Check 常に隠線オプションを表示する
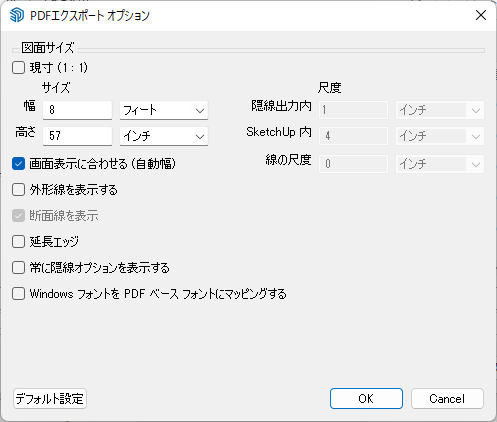497x422 pixels. coord(18,268)
